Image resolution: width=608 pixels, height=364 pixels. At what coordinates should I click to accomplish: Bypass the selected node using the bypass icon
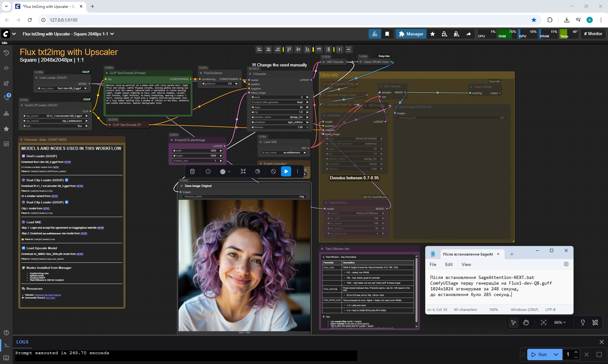click(273, 171)
